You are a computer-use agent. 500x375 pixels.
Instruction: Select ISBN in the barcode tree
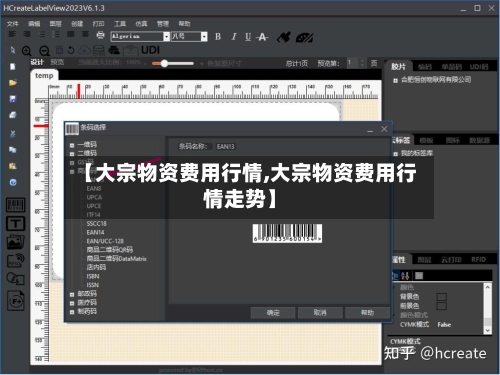tap(93, 276)
